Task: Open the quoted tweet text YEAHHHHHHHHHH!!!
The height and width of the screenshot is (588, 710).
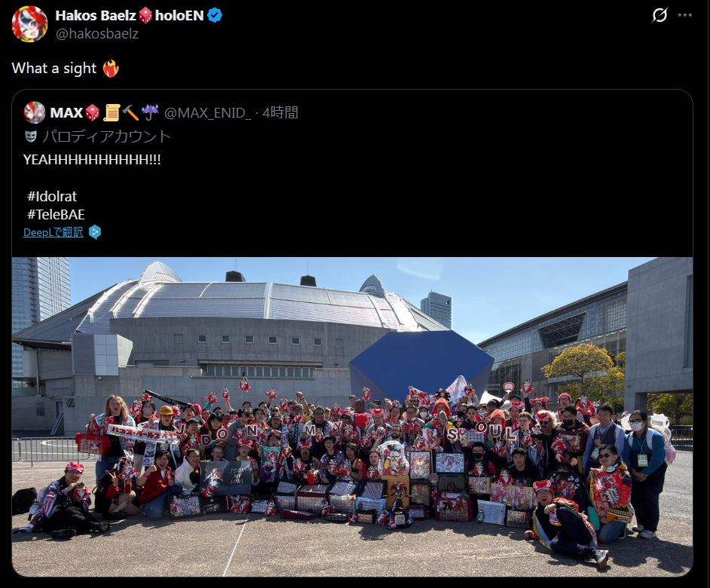Action: (x=92, y=160)
